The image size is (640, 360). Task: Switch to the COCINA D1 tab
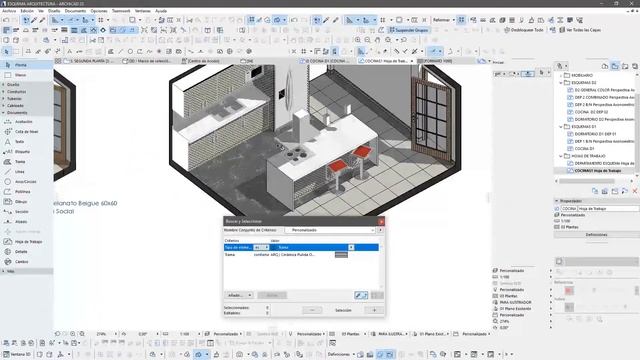[324, 61]
